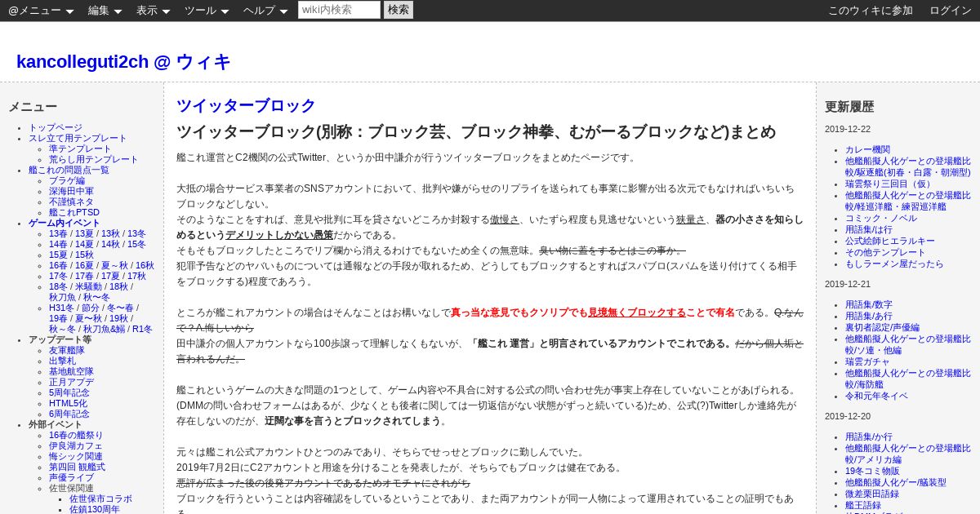
Task: Open the 17春 event link
Action: click(x=84, y=277)
